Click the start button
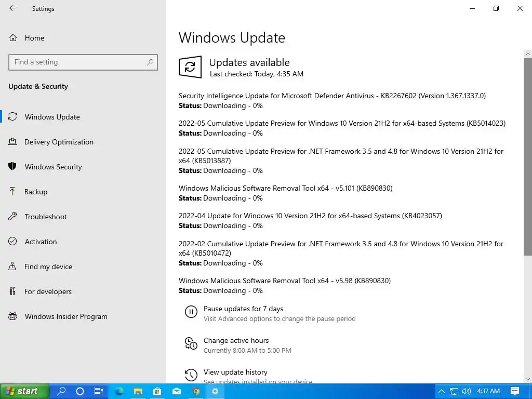 [x=24, y=391]
